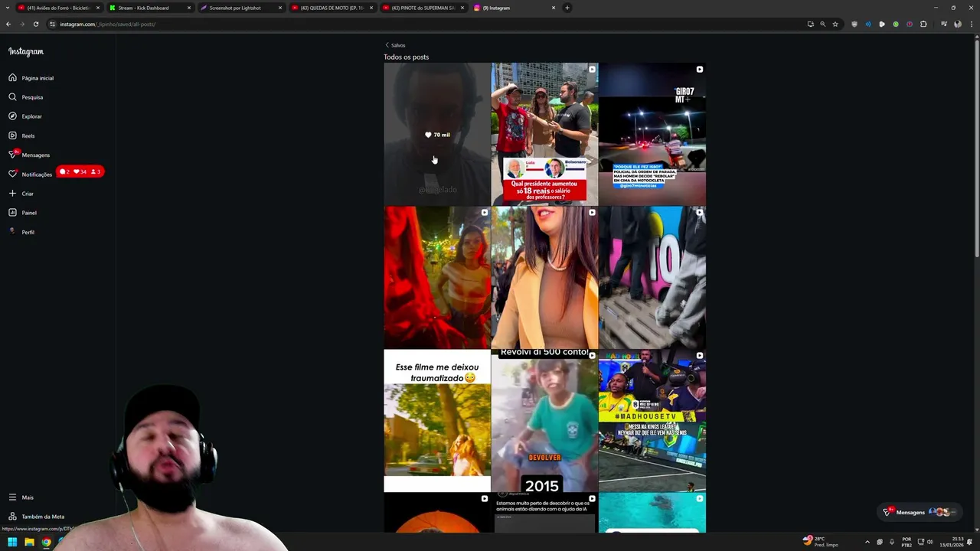
Task: Open the post about animals and IA
Action: tap(544, 513)
